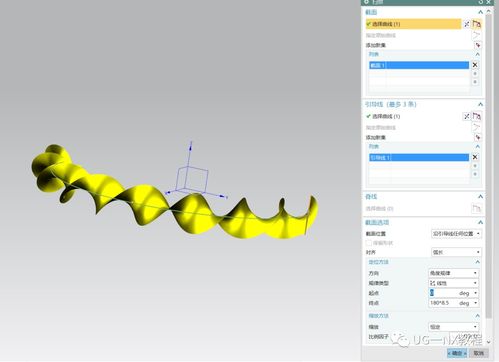499x362 pixels.
Task: Collapse the section options group
Action: (x=480, y=222)
